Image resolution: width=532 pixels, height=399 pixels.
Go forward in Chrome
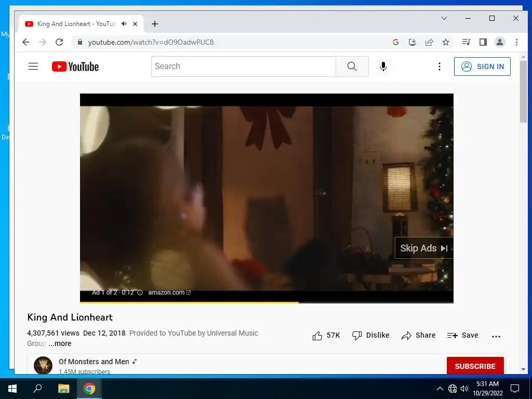click(43, 42)
